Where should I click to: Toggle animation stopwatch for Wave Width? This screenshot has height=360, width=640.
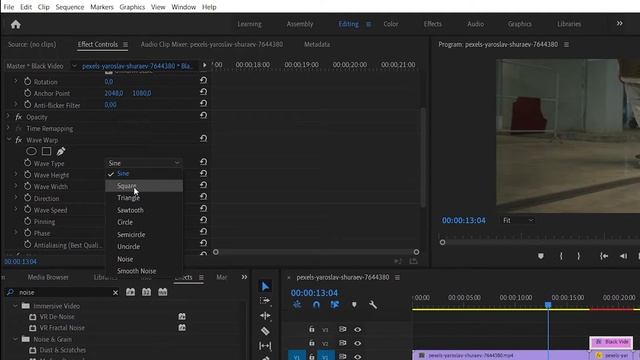(x=27, y=186)
